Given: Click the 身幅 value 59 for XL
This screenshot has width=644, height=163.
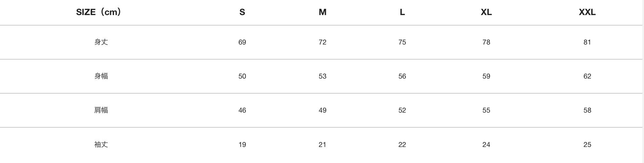Looking at the screenshot, I should pos(486,76).
